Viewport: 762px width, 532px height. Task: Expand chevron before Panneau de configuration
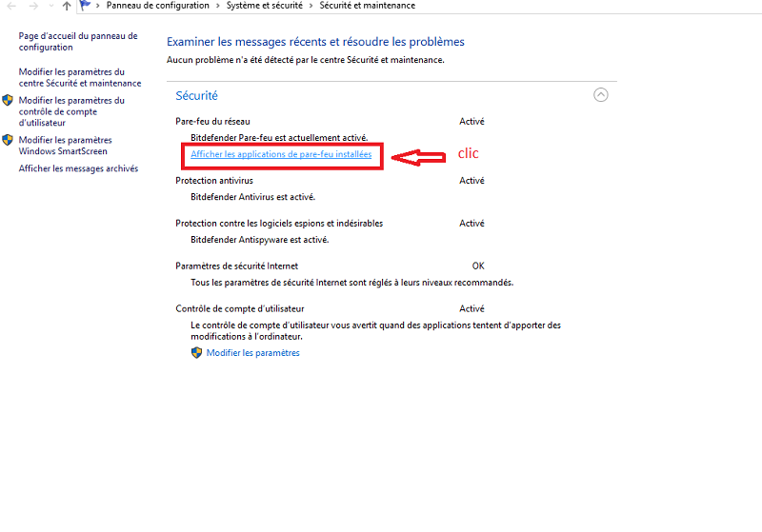pyautogui.click(x=98, y=6)
